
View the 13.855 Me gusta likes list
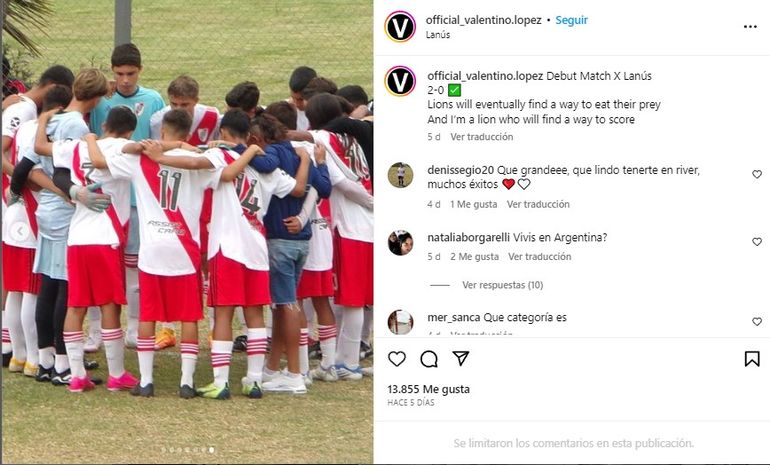pyautogui.click(x=428, y=389)
